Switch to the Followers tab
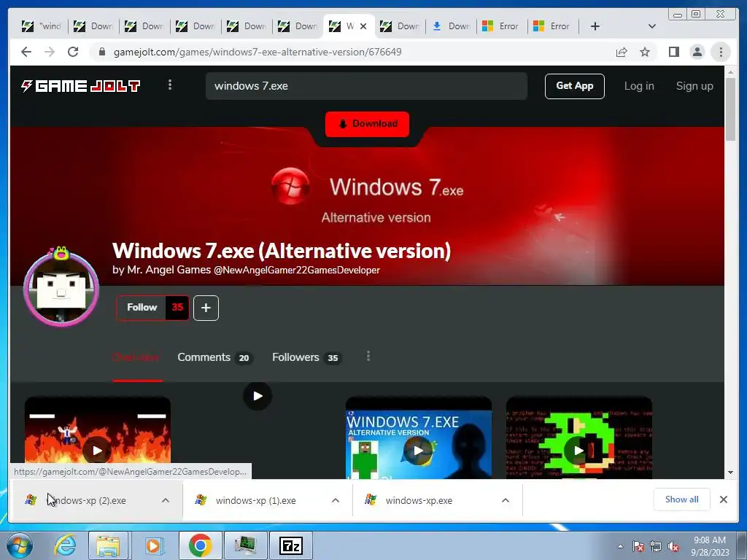 point(307,357)
